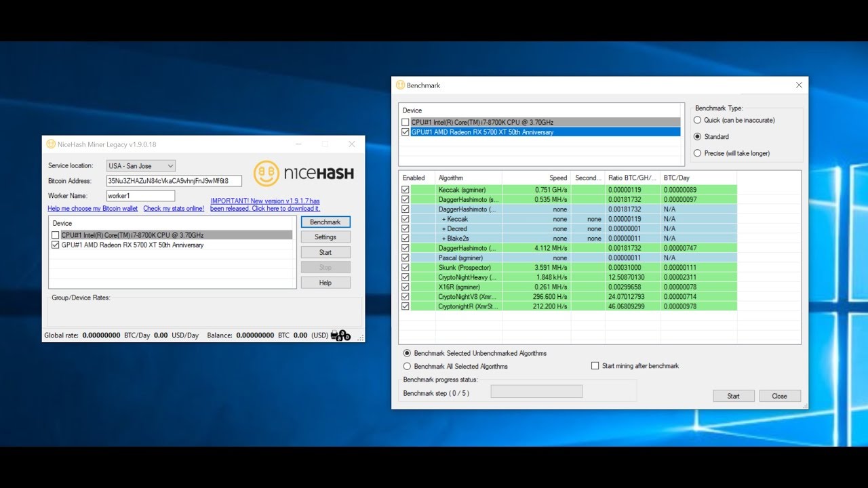868x488 pixels.
Task: Tick Start mining after benchmark
Action: (595, 366)
